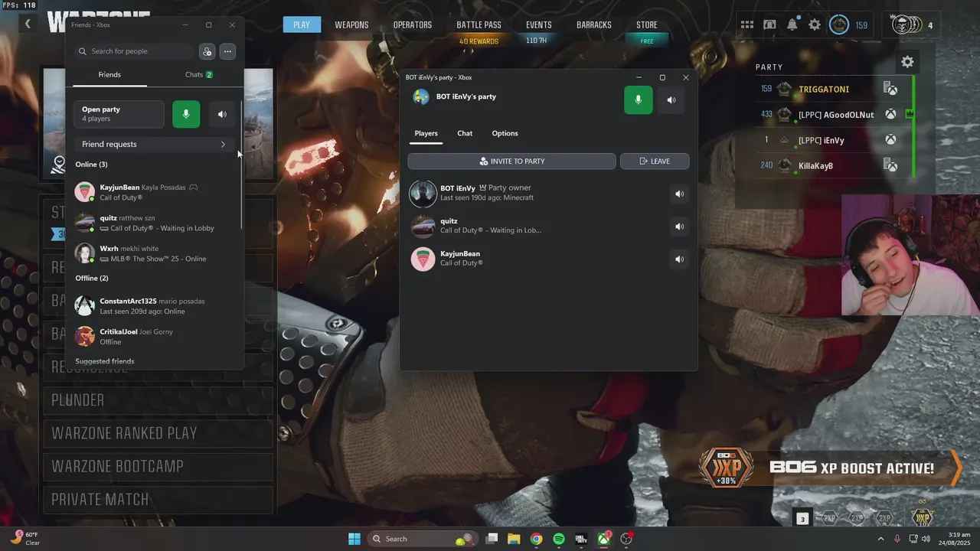Screen dimensions: 980x551
Task: Open the add friend icon beside search
Action: point(207,51)
